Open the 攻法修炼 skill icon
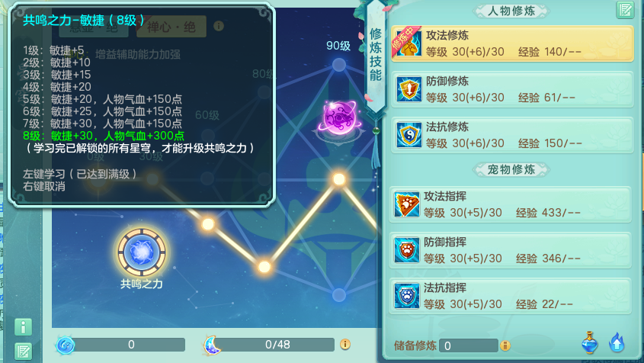This screenshot has width=644, height=363. click(409, 43)
